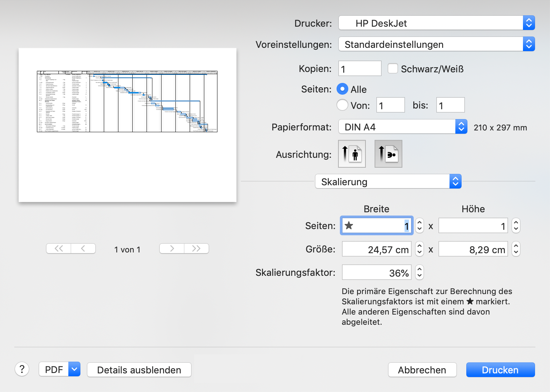Jump to last preview page

click(x=196, y=249)
